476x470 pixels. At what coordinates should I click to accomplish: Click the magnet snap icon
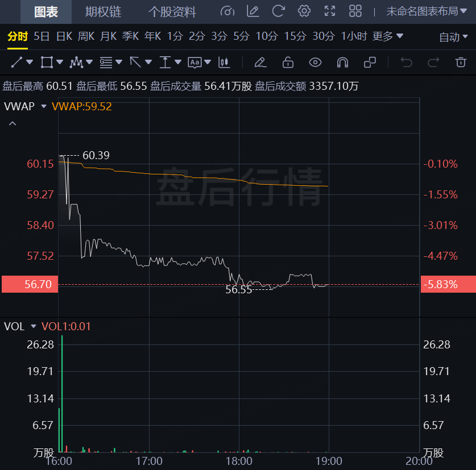(342, 62)
